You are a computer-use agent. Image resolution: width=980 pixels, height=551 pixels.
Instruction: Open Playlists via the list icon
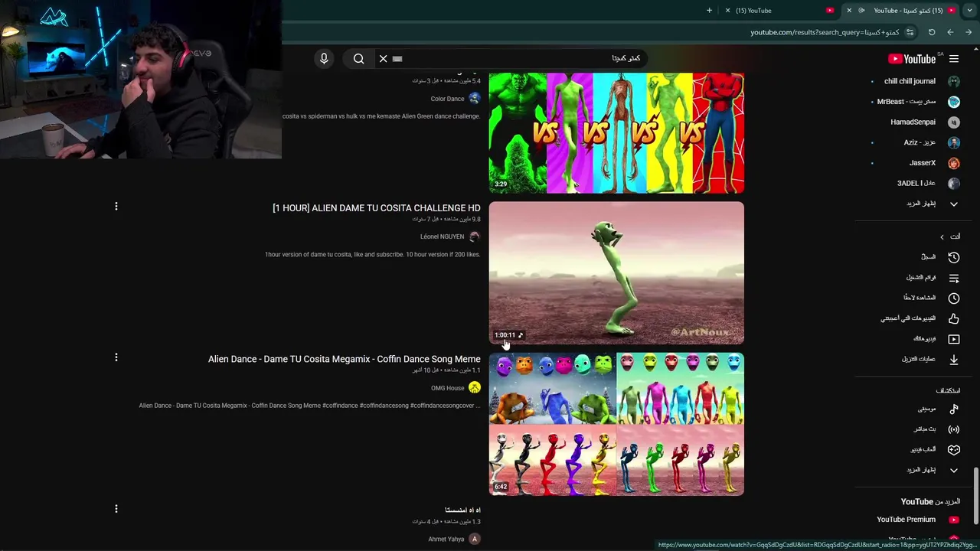click(954, 278)
